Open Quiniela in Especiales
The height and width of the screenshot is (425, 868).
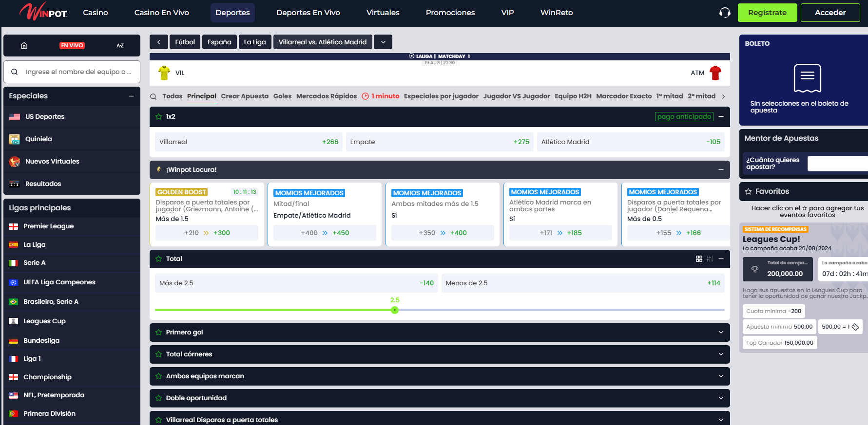[72, 139]
